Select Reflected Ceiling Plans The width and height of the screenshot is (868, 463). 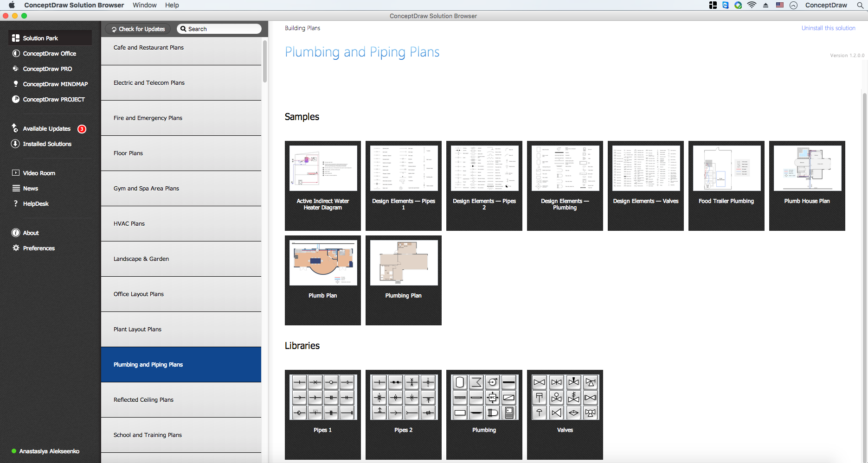(181, 400)
